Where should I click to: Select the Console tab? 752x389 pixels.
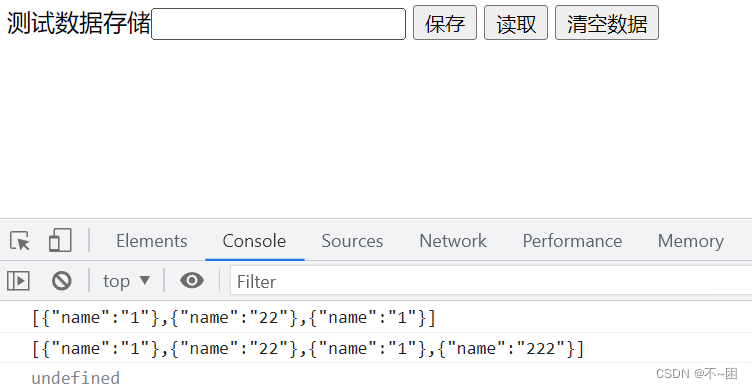(x=254, y=241)
